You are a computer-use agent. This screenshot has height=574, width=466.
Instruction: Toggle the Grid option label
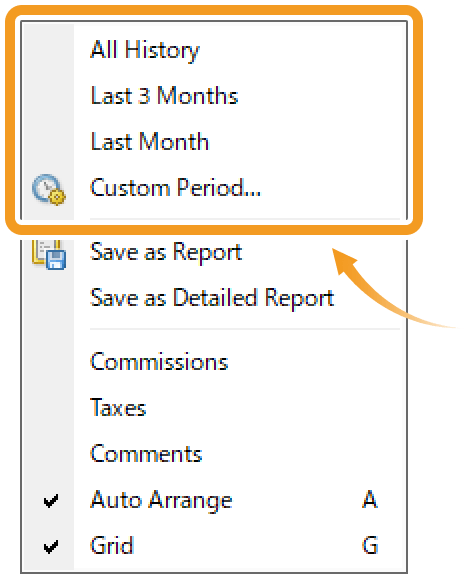click(x=112, y=545)
